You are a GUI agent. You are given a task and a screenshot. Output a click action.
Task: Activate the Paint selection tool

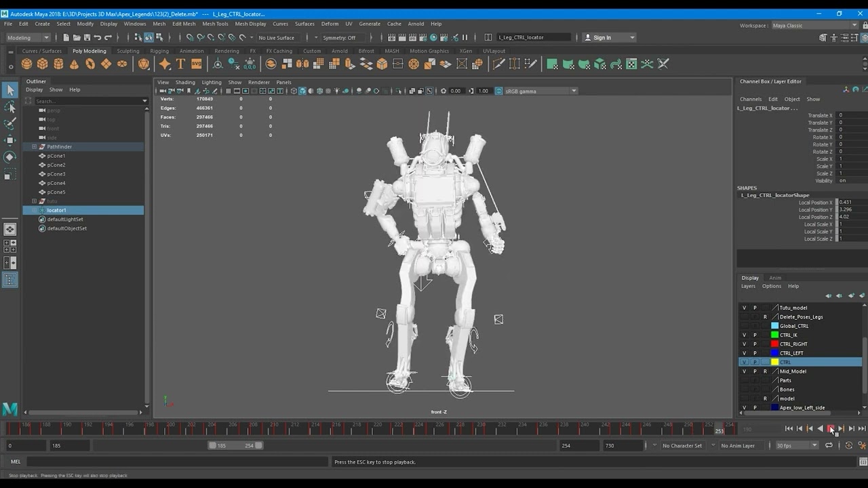9,123
